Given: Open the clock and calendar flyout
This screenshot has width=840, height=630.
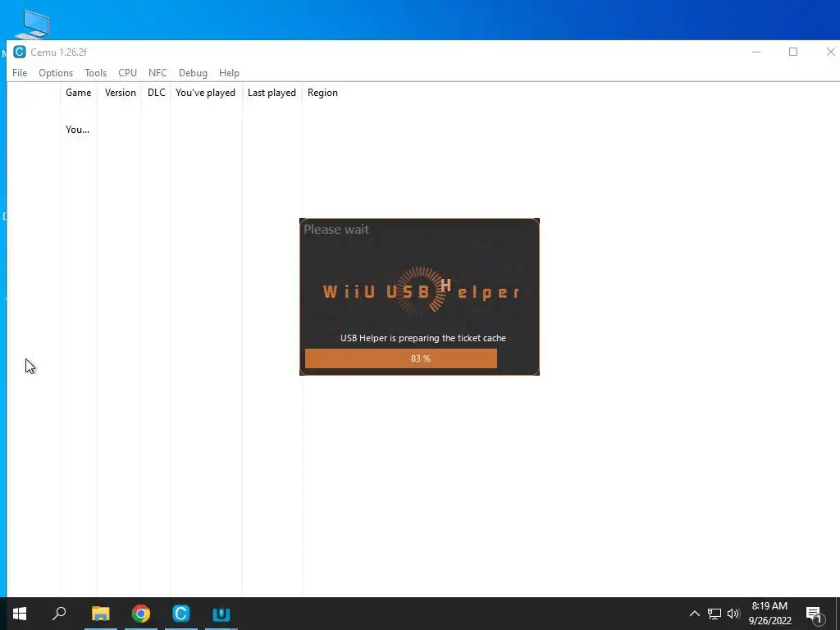Looking at the screenshot, I should point(769,614).
